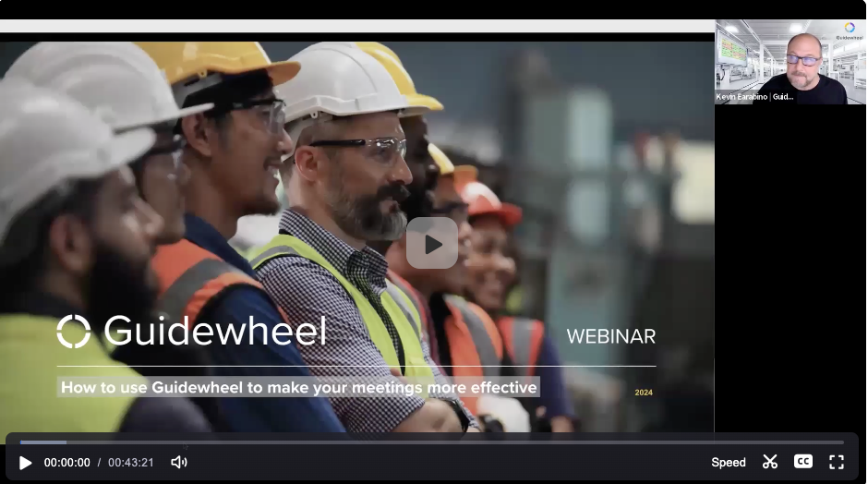This screenshot has height=484, width=868.
Task: Start playback with the bottom-bar play icon
Action: 26,463
